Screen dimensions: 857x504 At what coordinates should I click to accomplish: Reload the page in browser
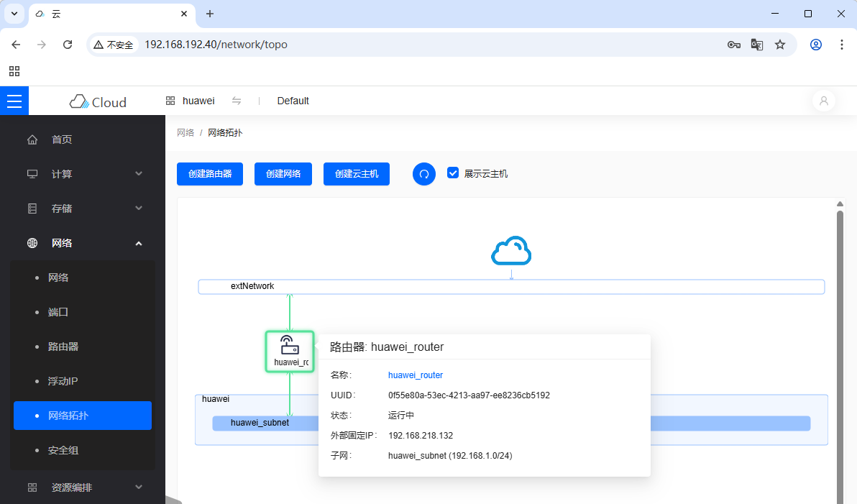pyautogui.click(x=68, y=45)
